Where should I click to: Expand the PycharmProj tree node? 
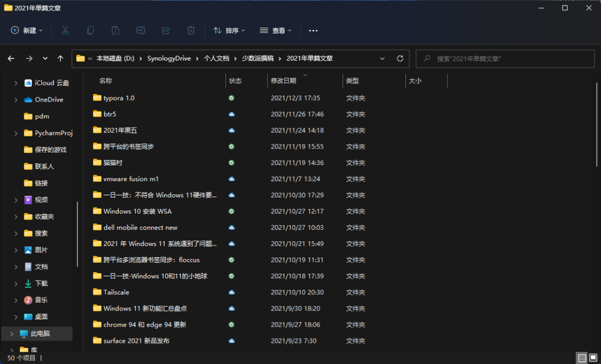(x=16, y=133)
